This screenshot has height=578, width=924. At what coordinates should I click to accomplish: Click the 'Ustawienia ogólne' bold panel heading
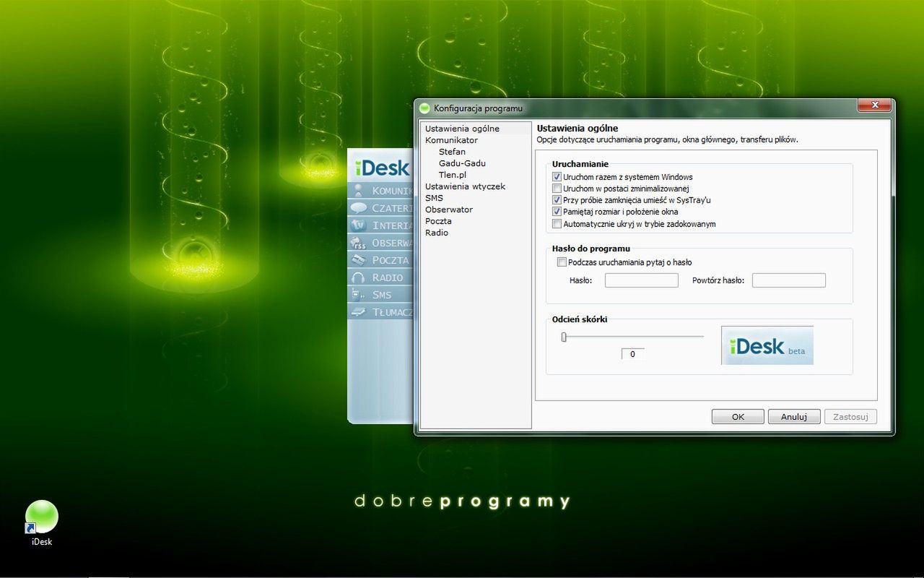(577, 129)
